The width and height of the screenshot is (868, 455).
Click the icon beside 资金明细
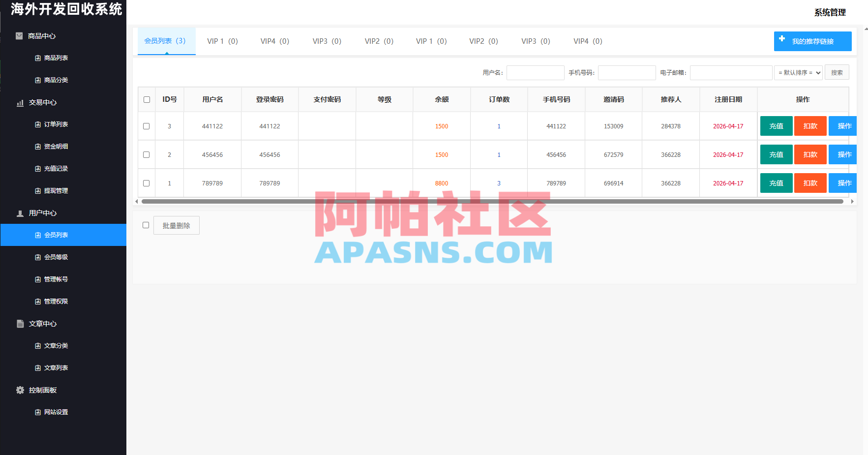coord(38,147)
